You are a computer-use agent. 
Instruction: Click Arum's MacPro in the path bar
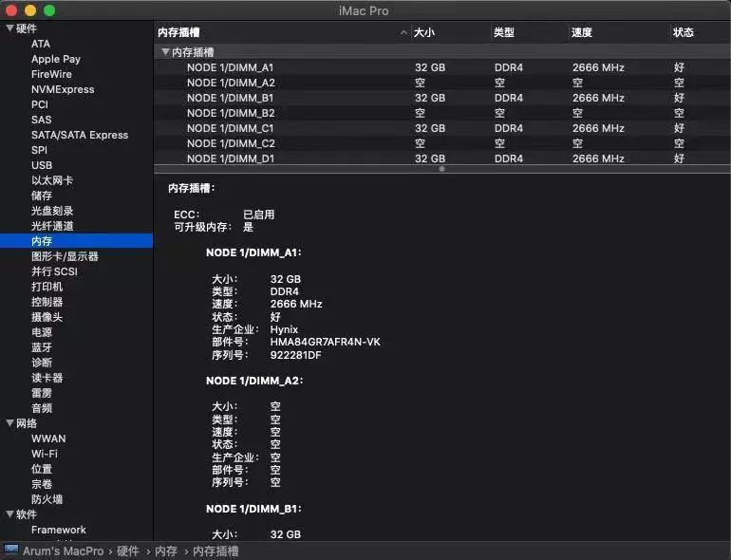(x=63, y=551)
